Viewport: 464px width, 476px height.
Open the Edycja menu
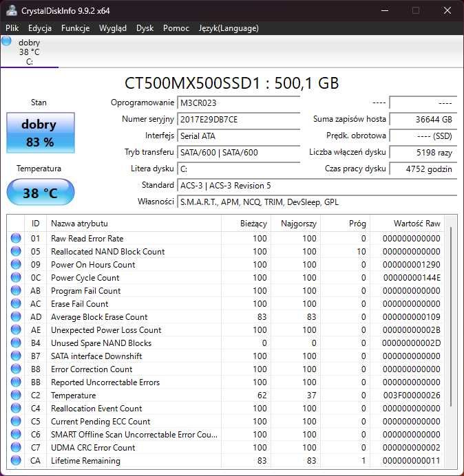coord(40,28)
